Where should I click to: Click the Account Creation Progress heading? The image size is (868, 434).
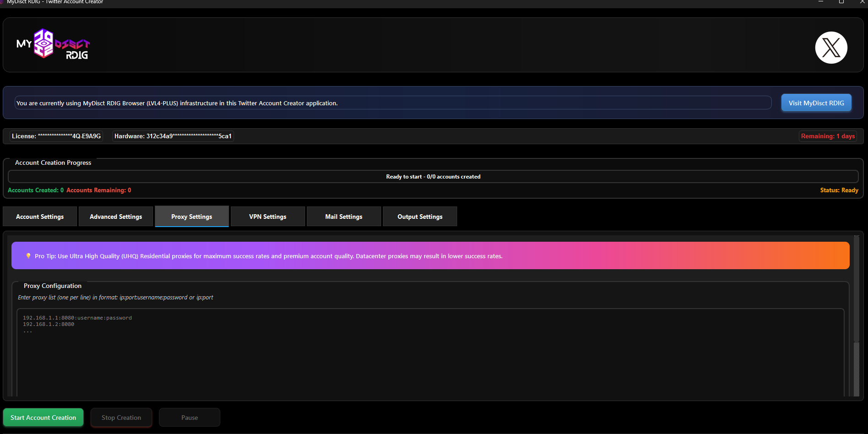(53, 163)
